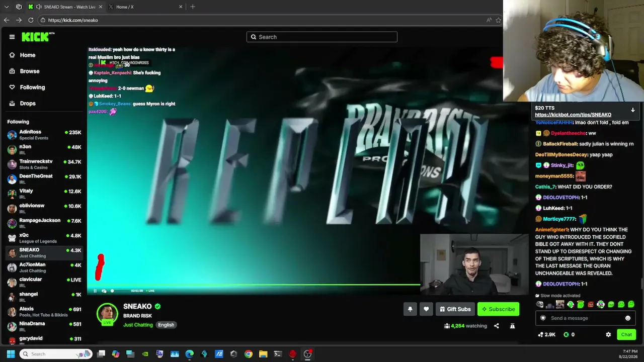The width and height of the screenshot is (644, 362).
Task: Open the NVIDIA app on the taskbar
Action: (x=145, y=354)
